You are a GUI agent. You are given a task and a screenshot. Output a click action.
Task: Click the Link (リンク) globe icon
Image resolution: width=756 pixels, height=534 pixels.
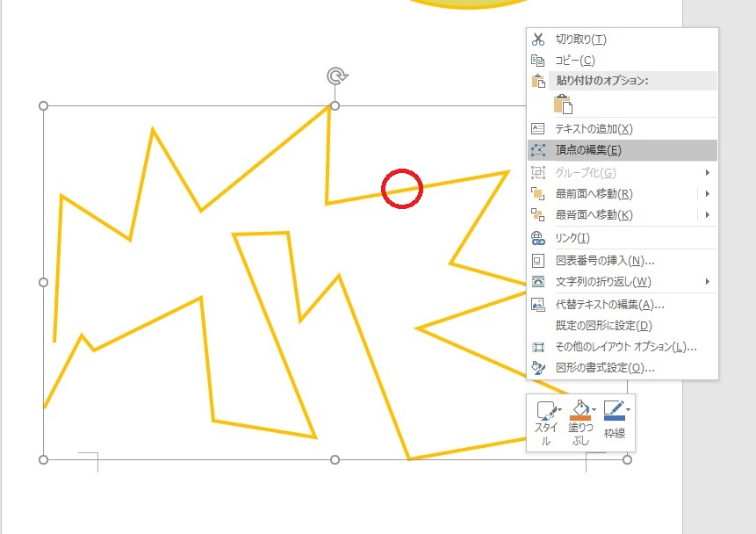(x=537, y=237)
